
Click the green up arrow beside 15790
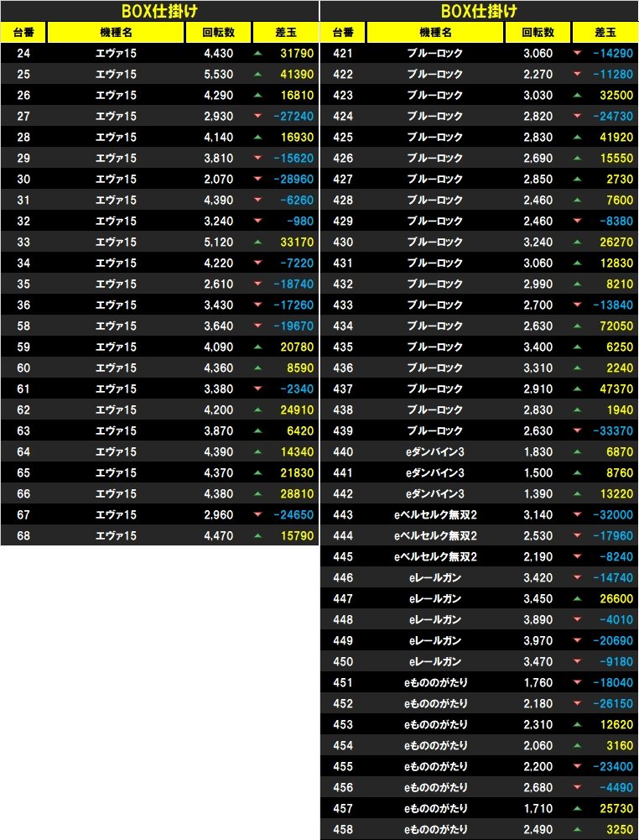coord(258,535)
